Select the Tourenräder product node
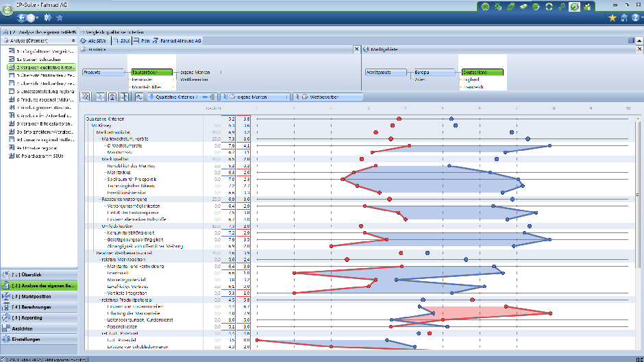 (x=151, y=72)
